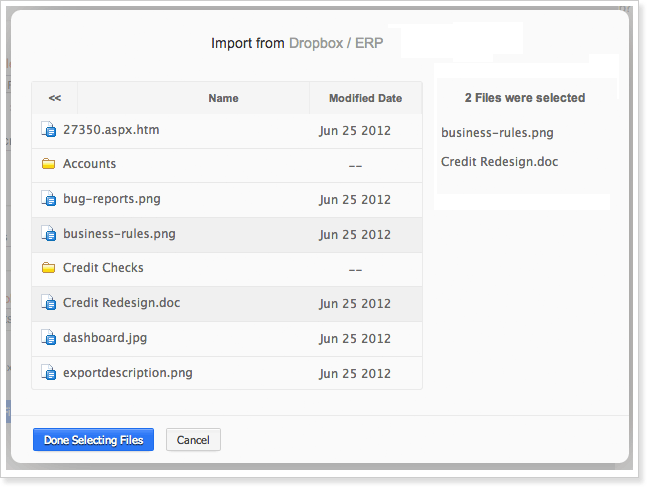Click ERP in the breadcrumb path

click(x=369, y=43)
